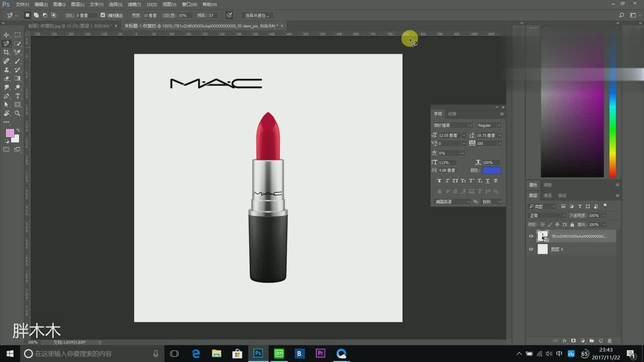Select the Zoom magnifier tool
This screenshot has height=362, width=644.
[x=18, y=113]
